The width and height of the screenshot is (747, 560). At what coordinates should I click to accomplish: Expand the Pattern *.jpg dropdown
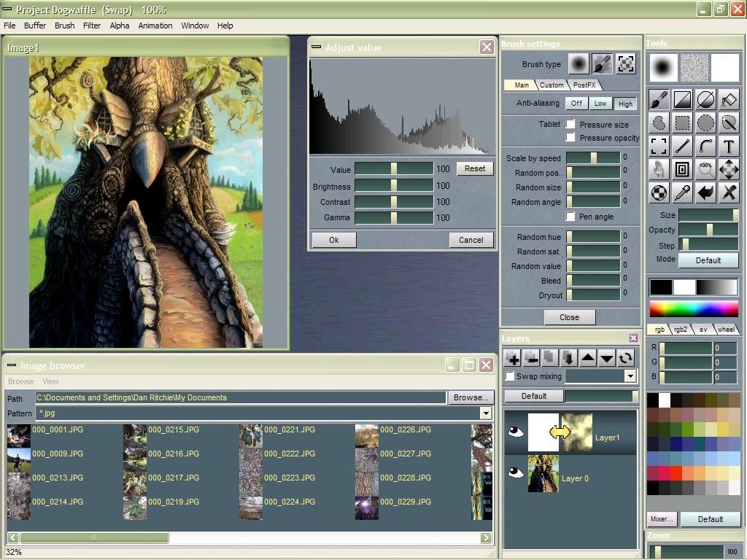[485, 413]
